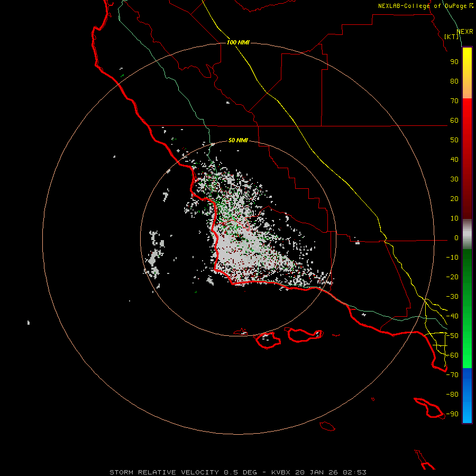The width and height of the screenshot is (476, 476).
Task: Click the "NEXR" label above the color scale
Action: (465, 32)
